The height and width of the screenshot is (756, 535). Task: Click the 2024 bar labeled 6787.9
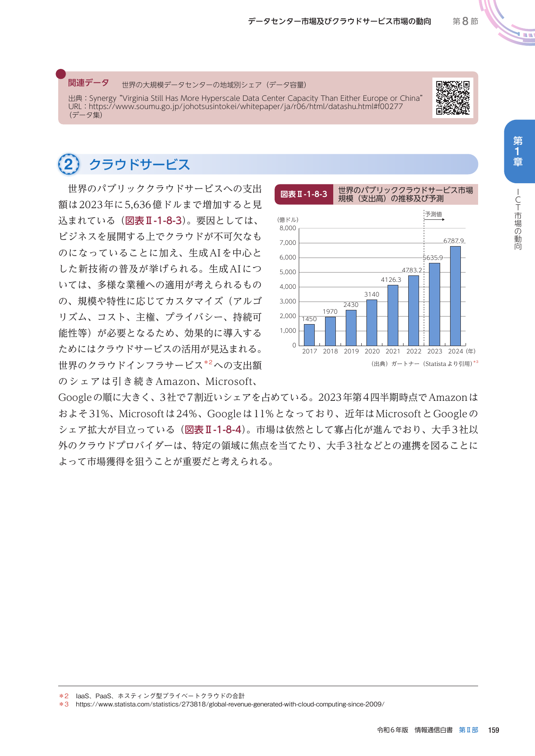tap(455, 296)
